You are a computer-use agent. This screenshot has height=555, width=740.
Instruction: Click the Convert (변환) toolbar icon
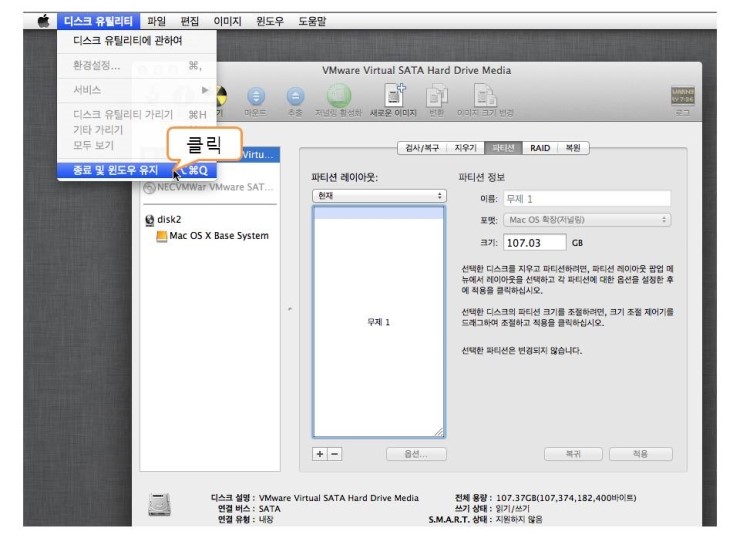tap(437, 97)
